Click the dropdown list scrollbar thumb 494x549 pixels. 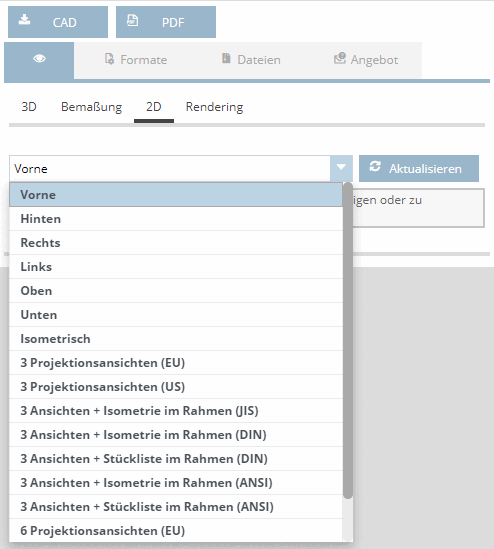pos(348,340)
